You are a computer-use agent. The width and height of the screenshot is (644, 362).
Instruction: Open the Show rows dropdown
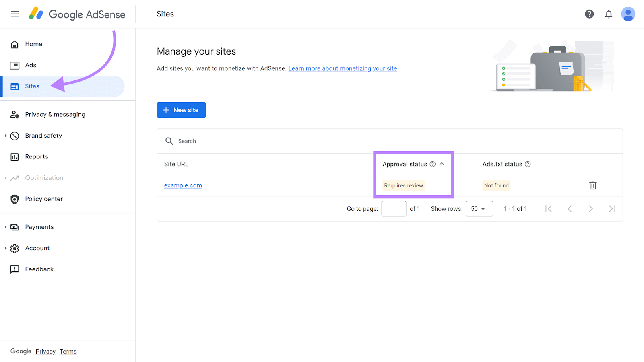click(479, 208)
